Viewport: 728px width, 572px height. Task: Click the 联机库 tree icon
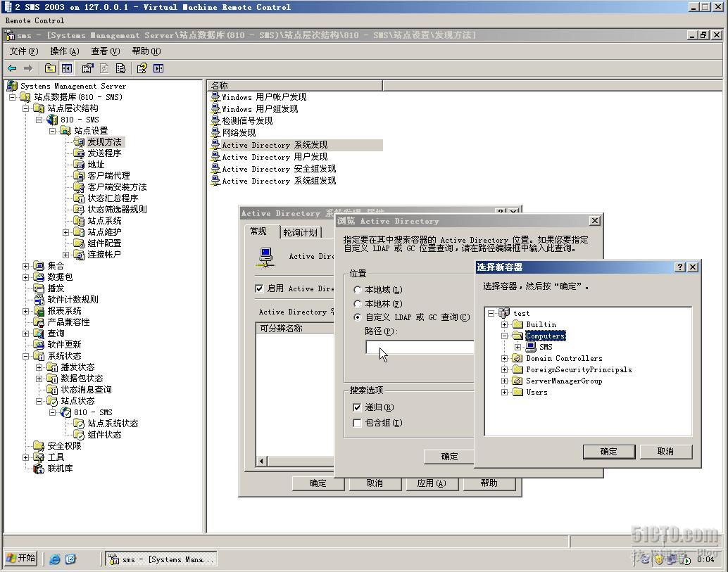pyautogui.click(x=39, y=469)
